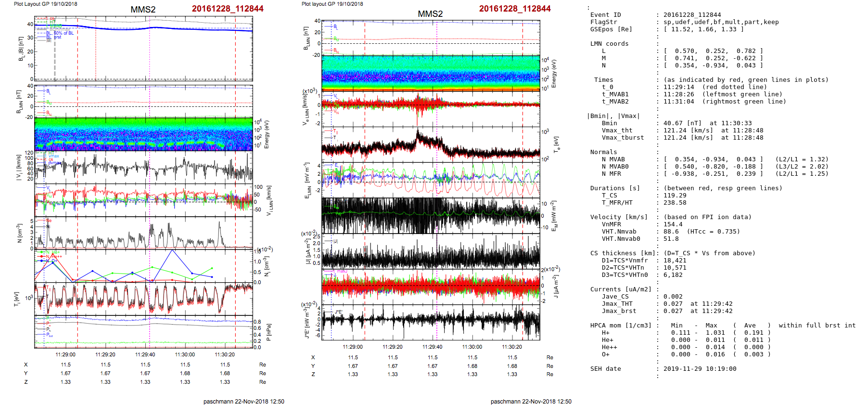The image size is (868, 405).
Task: Click the T_CS duration value 119.29
Action: tap(675, 196)
